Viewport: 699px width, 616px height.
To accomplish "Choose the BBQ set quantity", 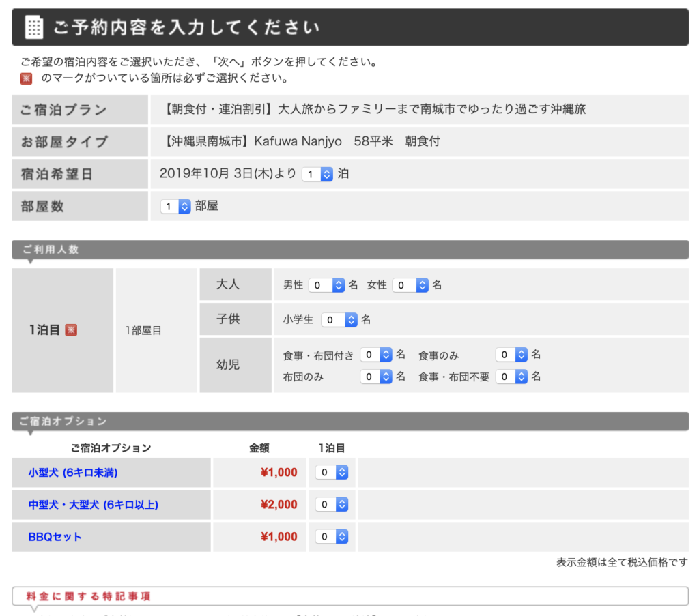I will 332,536.
